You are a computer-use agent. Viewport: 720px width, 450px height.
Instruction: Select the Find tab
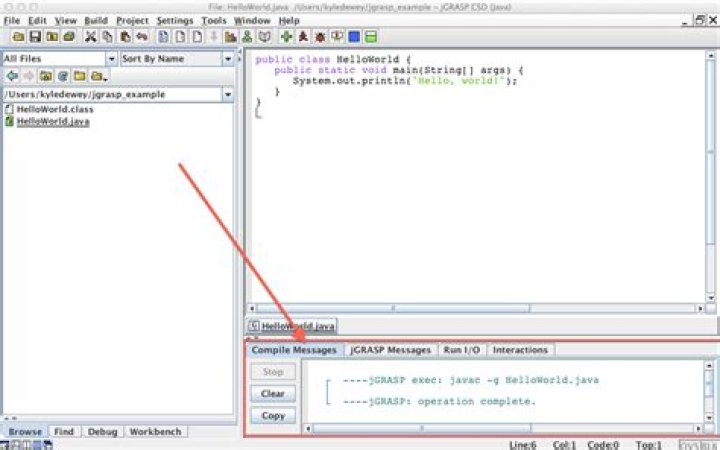[64, 432]
